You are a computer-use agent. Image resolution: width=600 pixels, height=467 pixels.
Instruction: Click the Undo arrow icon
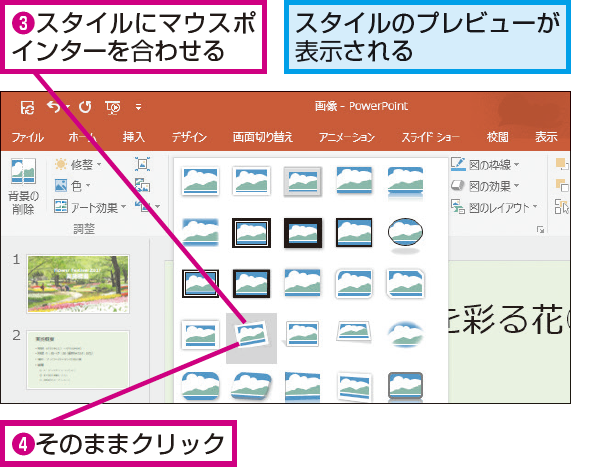[x=54, y=106]
